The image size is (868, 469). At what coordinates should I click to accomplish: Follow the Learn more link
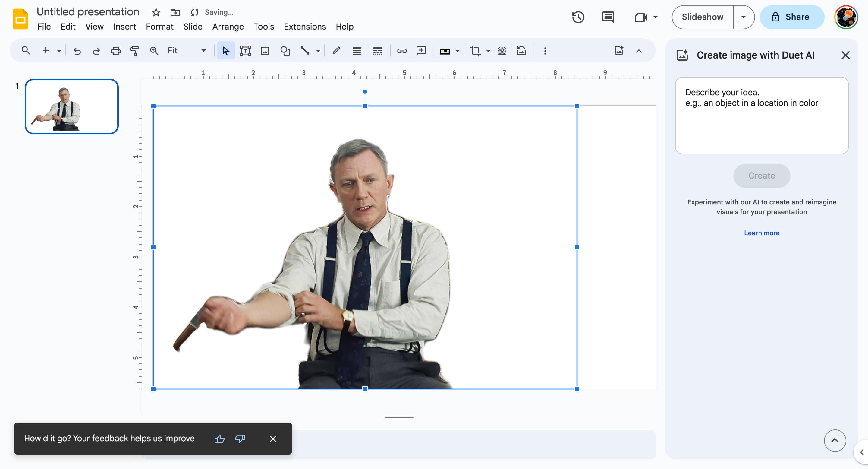point(762,233)
